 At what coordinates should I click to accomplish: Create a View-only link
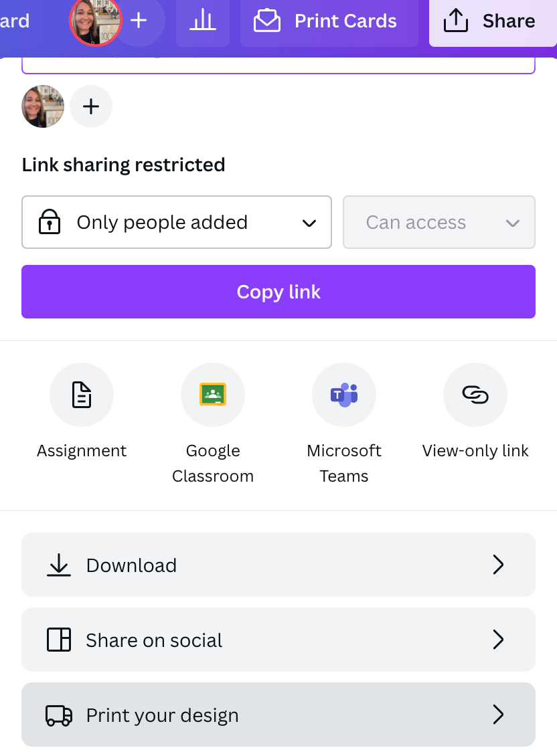(475, 395)
